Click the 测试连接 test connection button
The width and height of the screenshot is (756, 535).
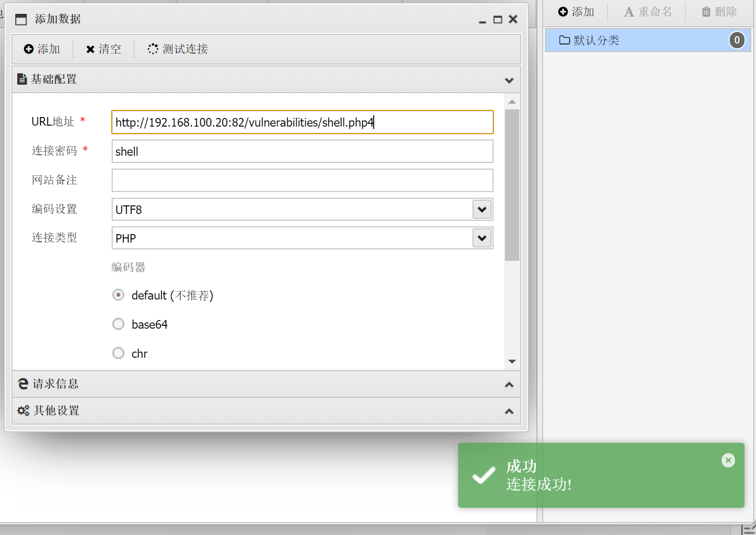pyautogui.click(x=178, y=49)
